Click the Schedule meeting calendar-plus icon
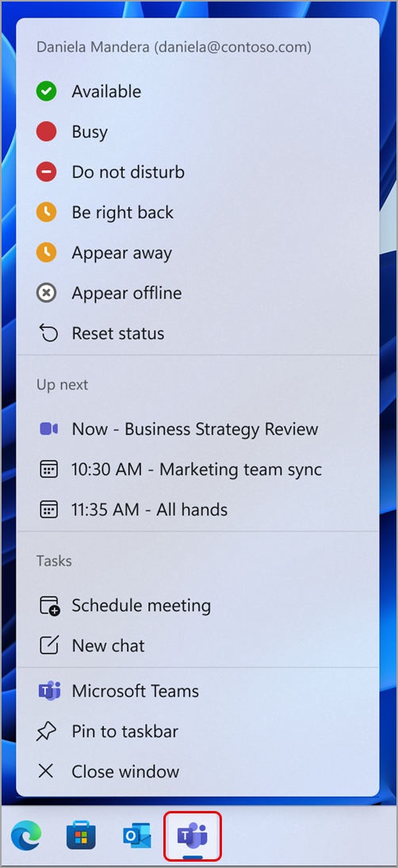Image resolution: width=398 pixels, height=868 pixels. (49, 606)
